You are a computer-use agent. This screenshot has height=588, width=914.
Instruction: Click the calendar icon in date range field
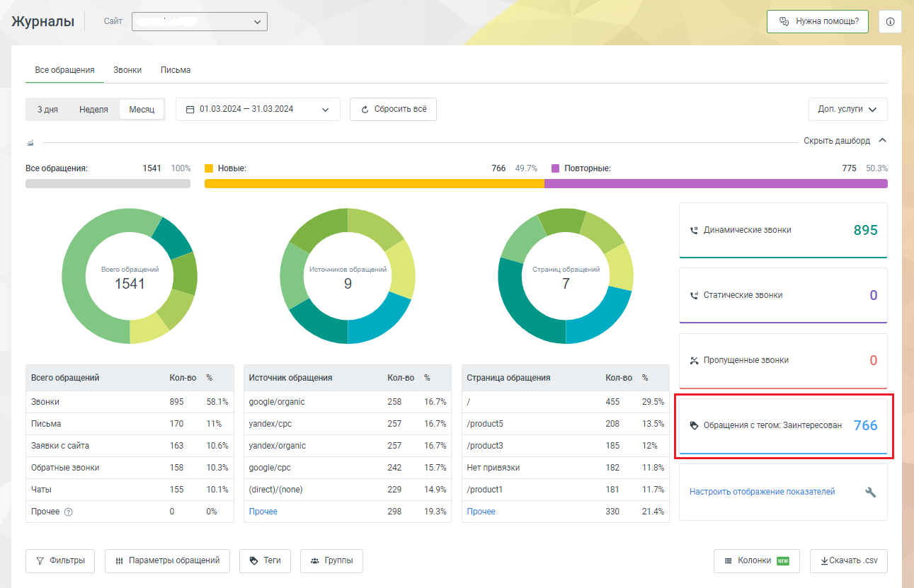pyautogui.click(x=190, y=110)
